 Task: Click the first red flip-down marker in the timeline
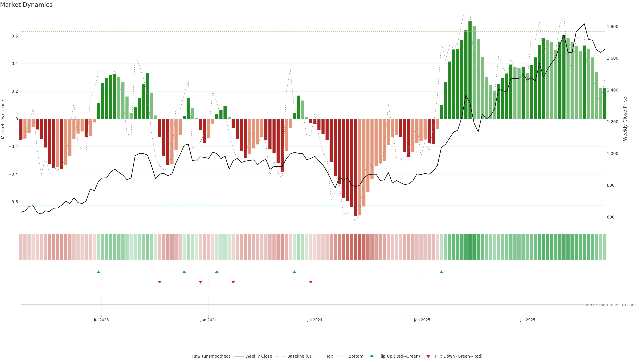pos(159,282)
